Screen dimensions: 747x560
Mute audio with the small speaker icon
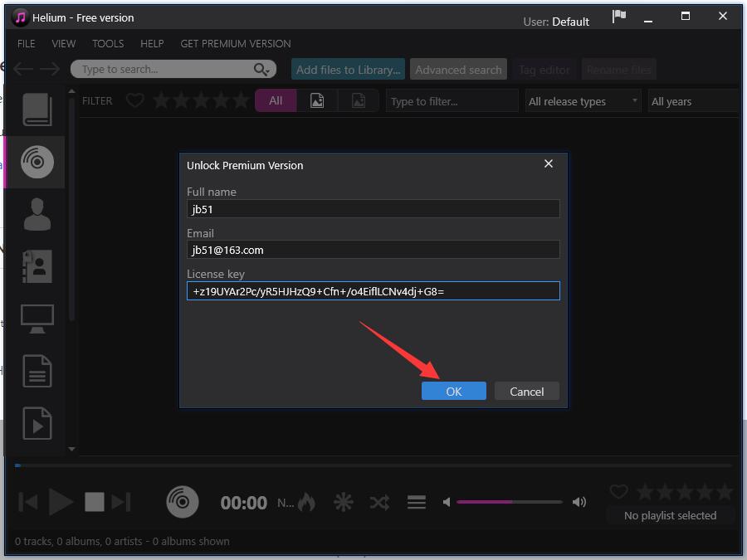tap(447, 502)
